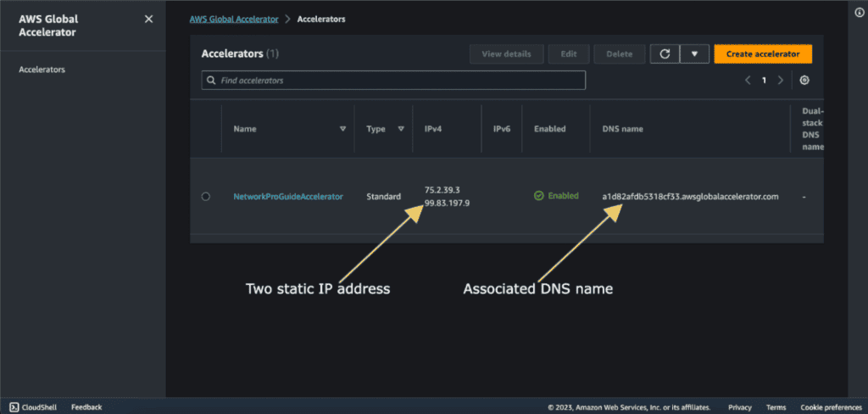Click the Enabled column header
The width and height of the screenshot is (868, 414).
(x=549, y=129)
